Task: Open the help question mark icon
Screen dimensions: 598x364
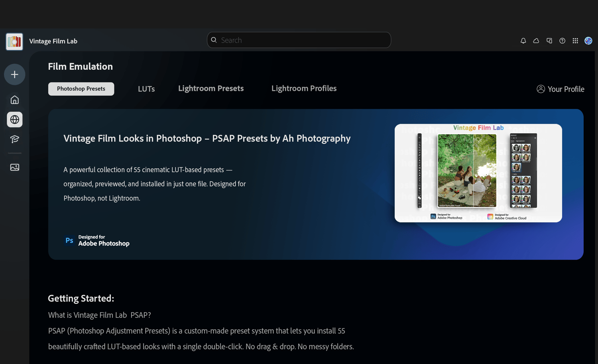Action: (x=562, y=41)
